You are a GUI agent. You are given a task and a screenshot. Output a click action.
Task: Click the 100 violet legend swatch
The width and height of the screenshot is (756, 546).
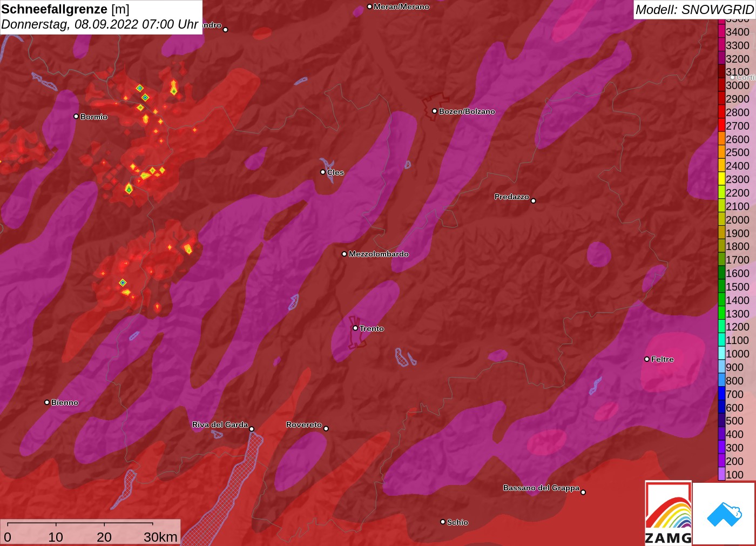pyautogui.click(x=721, y=474)
